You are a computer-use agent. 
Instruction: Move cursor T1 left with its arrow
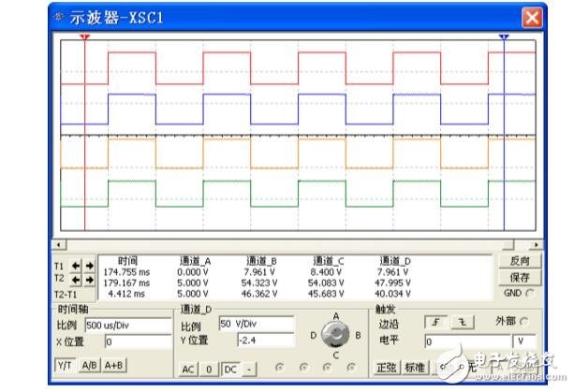(76, 266)
